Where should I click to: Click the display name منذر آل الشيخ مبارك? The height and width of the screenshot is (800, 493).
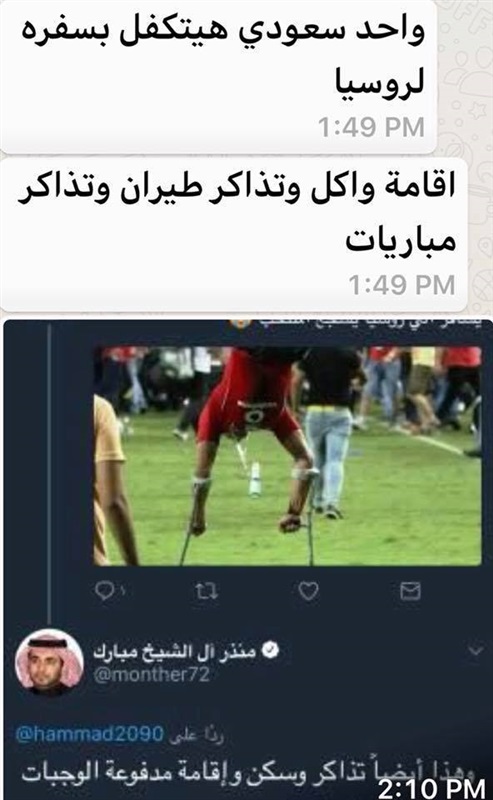(175, 651)
